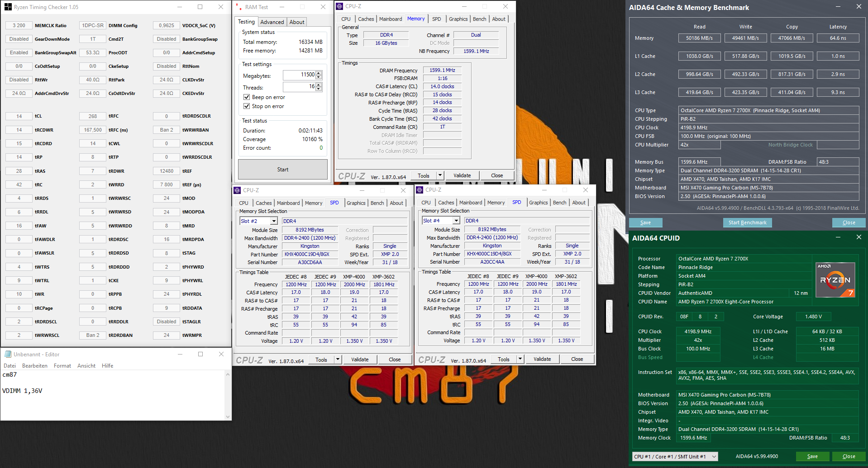The image size is (868, 468).
Task: Minimize the AIDA64 Cache & Memory Benchmark window
Action: pos(838,7)
